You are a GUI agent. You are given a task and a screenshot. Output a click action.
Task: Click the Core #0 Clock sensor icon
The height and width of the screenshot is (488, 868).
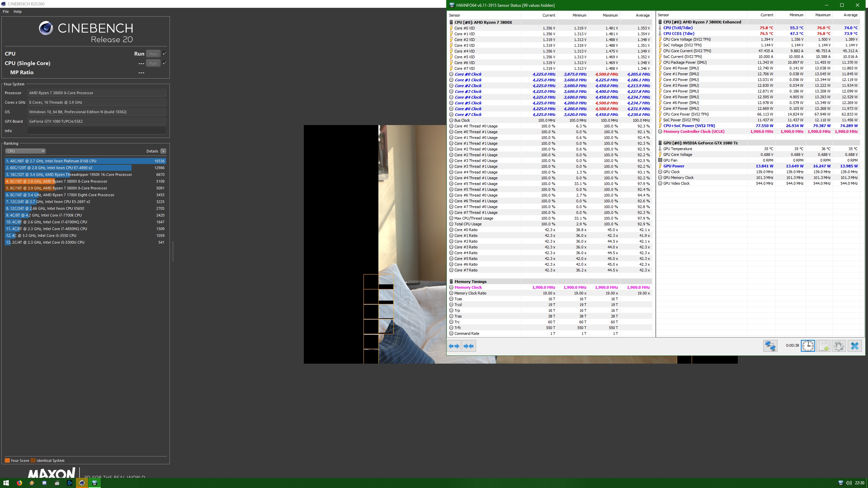tap(451, 74)
